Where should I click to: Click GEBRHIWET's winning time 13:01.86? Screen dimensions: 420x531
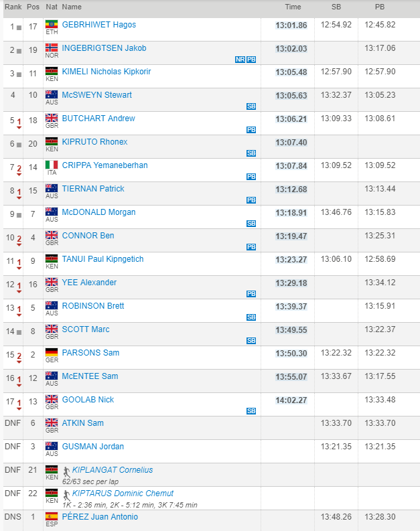(x=291, y=25)
